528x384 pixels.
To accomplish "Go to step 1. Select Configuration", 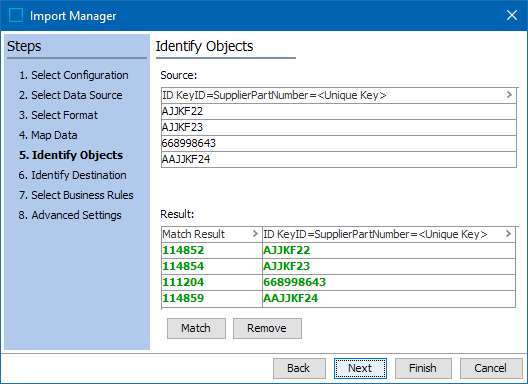I will click(74, 75).
